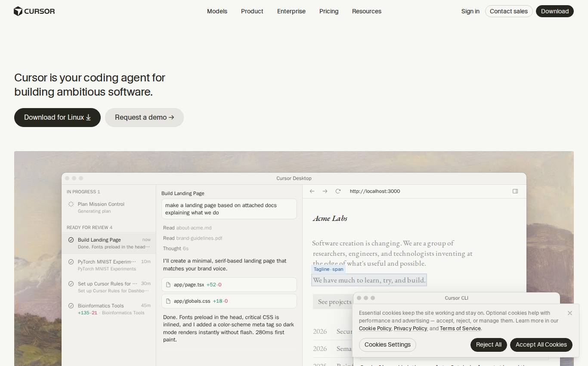Click checkmark icon beside Bioinformatics Tools
The height and width of the screenshot is (366, 588).
pyautogui.click(x=71, y=306)
